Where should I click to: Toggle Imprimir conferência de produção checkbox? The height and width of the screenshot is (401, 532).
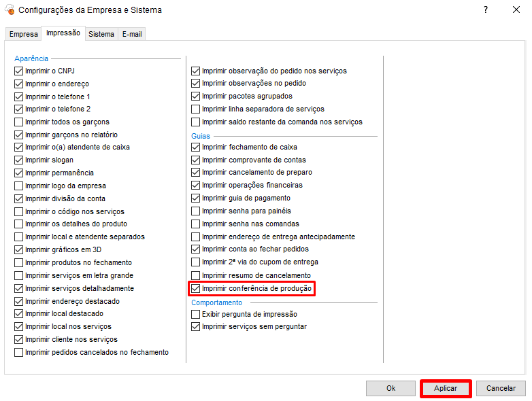[x=196, y=289]
